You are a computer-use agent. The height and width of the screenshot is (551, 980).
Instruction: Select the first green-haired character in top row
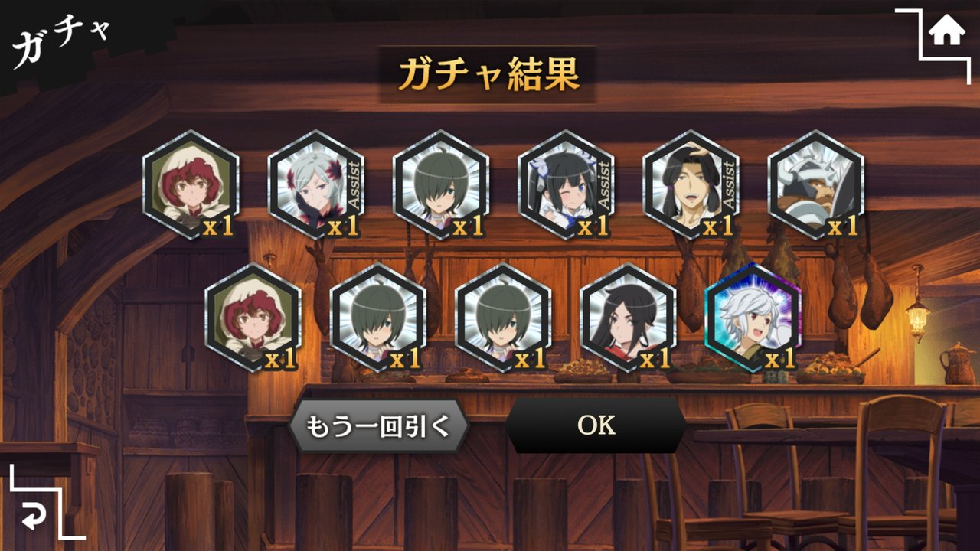(440, 184)
